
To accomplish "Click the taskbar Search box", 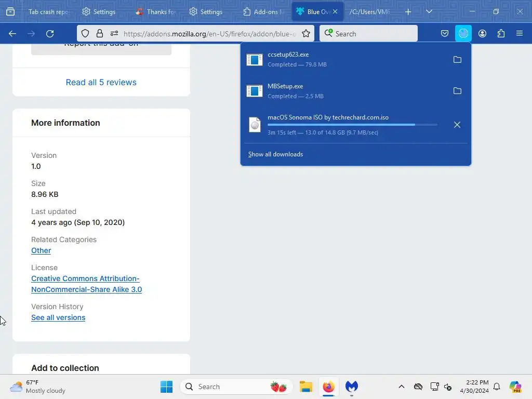I will [x=236, y=387].
